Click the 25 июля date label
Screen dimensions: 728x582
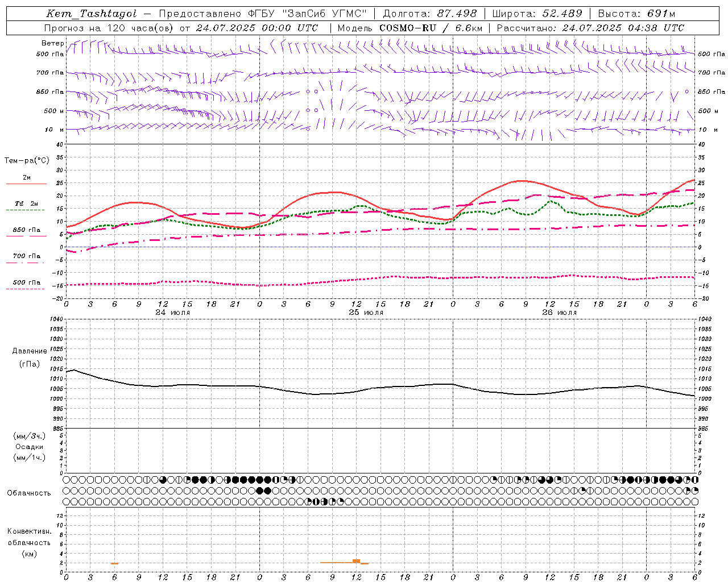[x=366, y=313]
